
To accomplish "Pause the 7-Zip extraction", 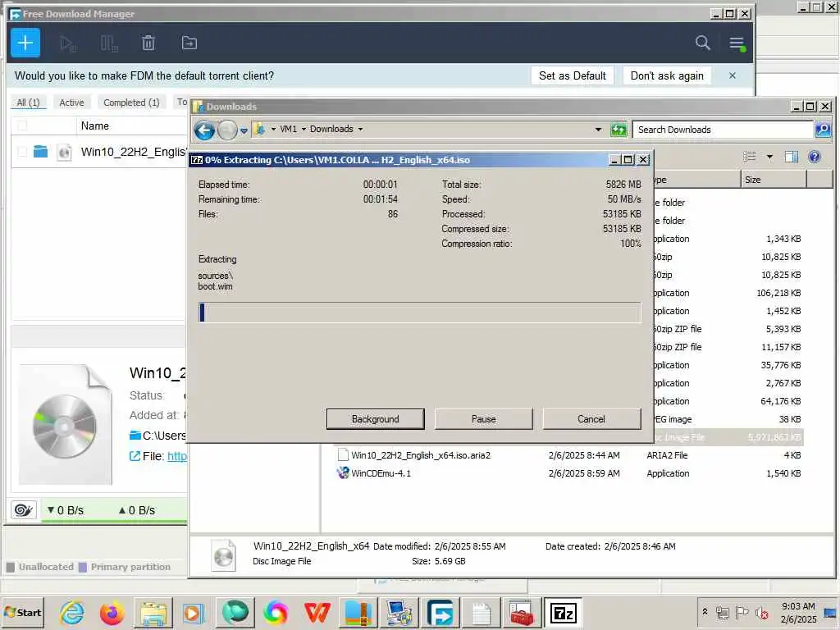I will pyautogui.click(x=484, y=419).
